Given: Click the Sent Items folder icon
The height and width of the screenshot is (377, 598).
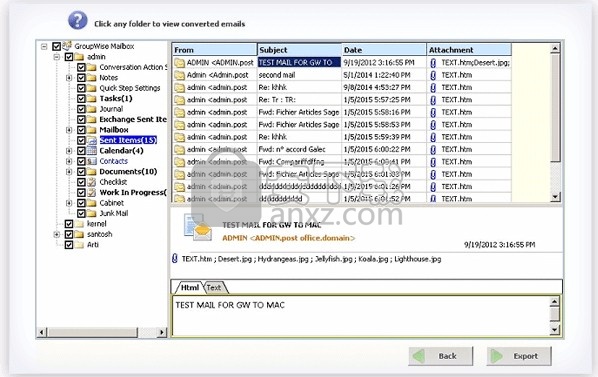Looking at the screenshot, I should 92,140.
